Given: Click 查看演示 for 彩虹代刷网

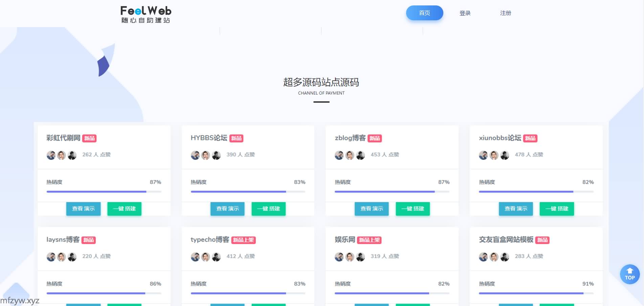Looking at the screenshot, I should (x=83, y=209).
